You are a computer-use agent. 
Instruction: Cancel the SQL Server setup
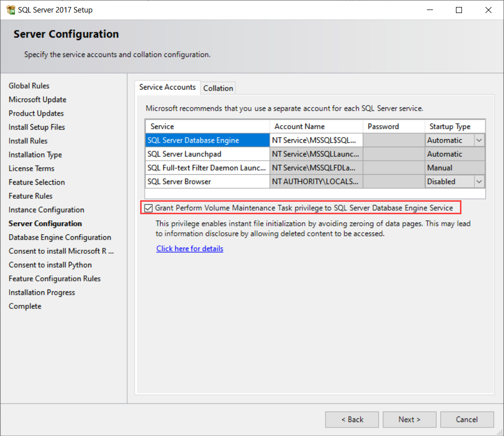pyautogui.click(x=466, y=419)
